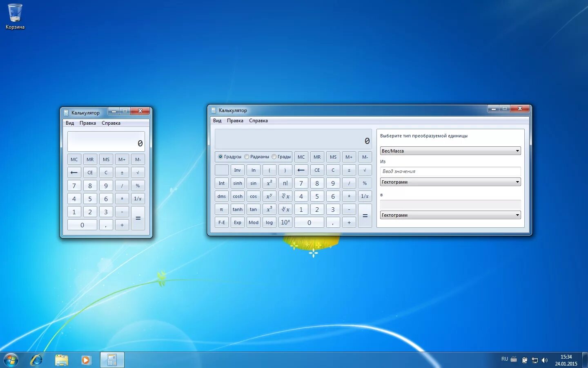This screenshot has height=368, width=588.
Task: Click the Ввод значения input field
Action: click(450, 171)
